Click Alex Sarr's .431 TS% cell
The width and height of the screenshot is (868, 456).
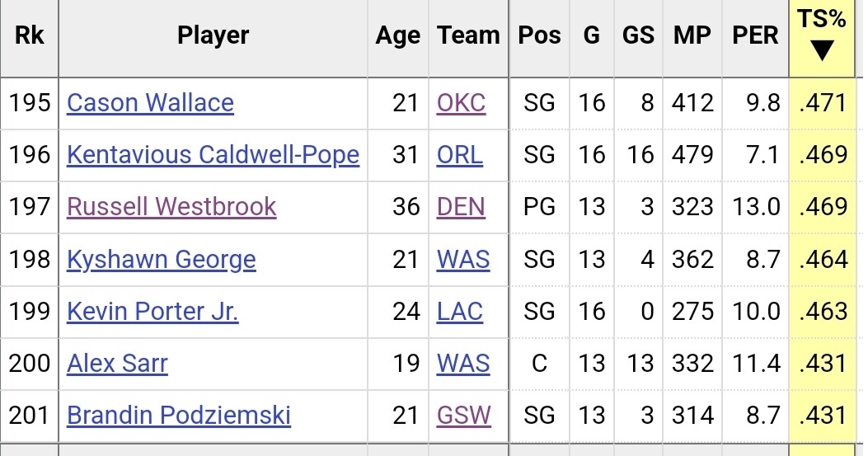pyautogui.click(x=823, y=364)
